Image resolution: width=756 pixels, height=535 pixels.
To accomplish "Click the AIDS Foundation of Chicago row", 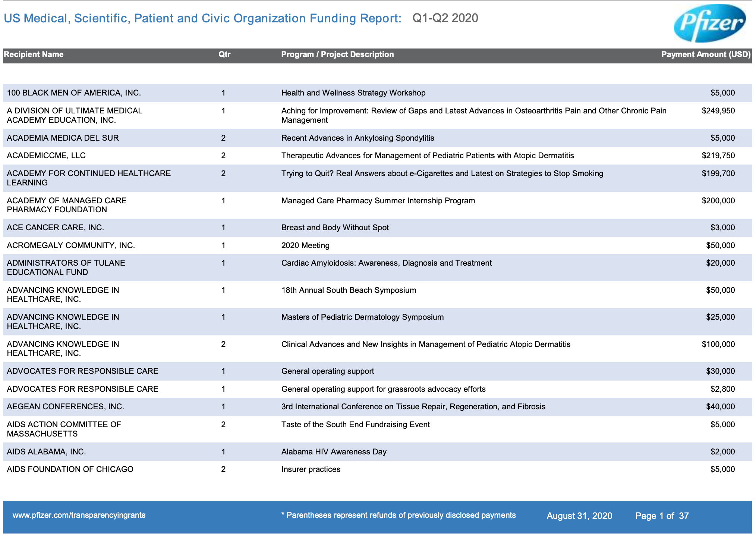I will click(x=70, y=469).
